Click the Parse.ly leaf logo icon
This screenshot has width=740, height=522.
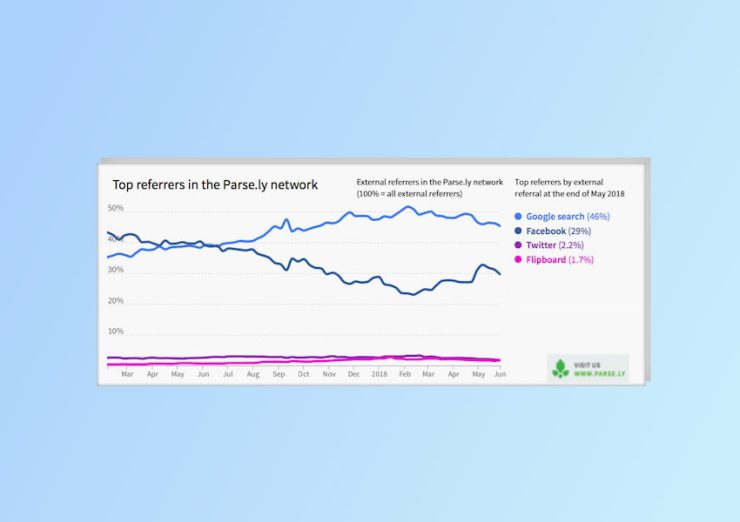click(560, 367)
